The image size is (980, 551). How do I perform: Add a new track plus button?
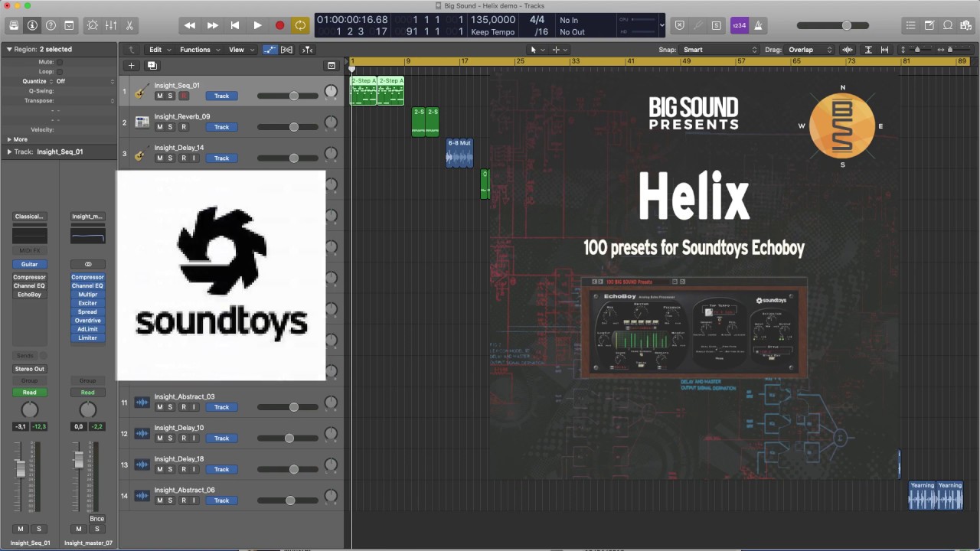pyautogui.click(x=131, y=66)
